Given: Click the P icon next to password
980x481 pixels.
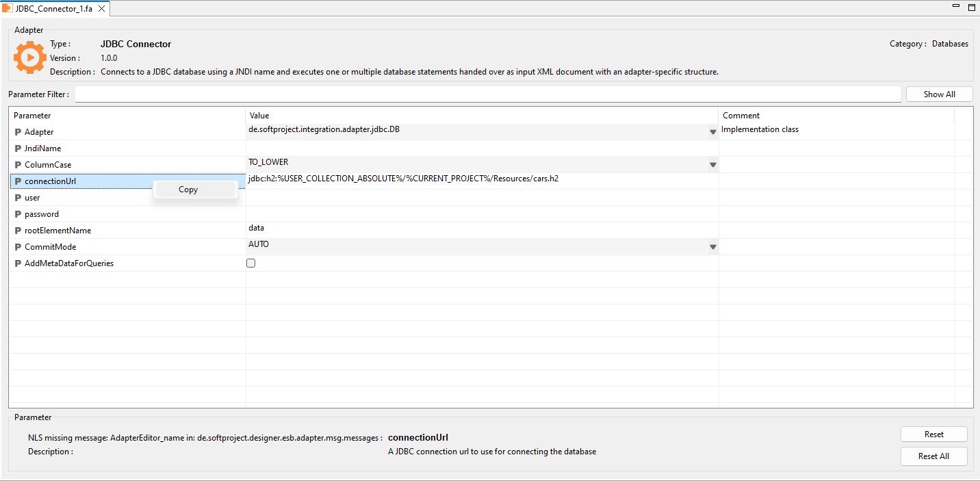Looking at the screenshot, I should coord(18,214).
